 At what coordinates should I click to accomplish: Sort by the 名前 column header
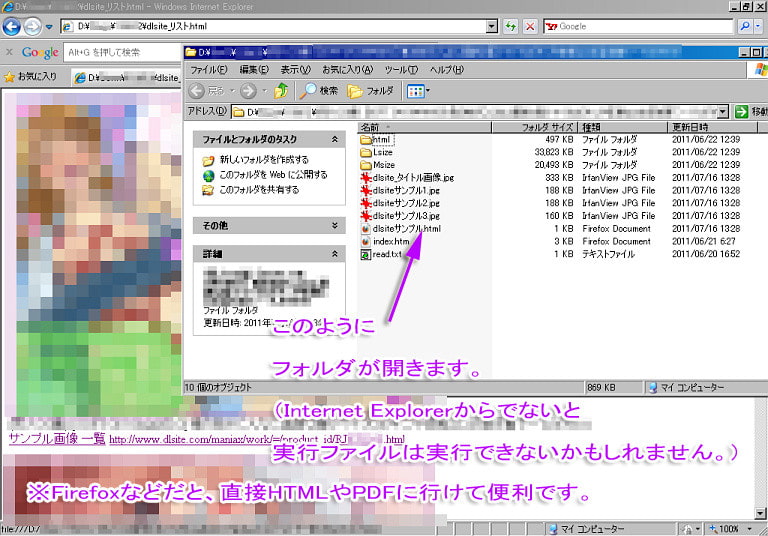click(424, 127)
